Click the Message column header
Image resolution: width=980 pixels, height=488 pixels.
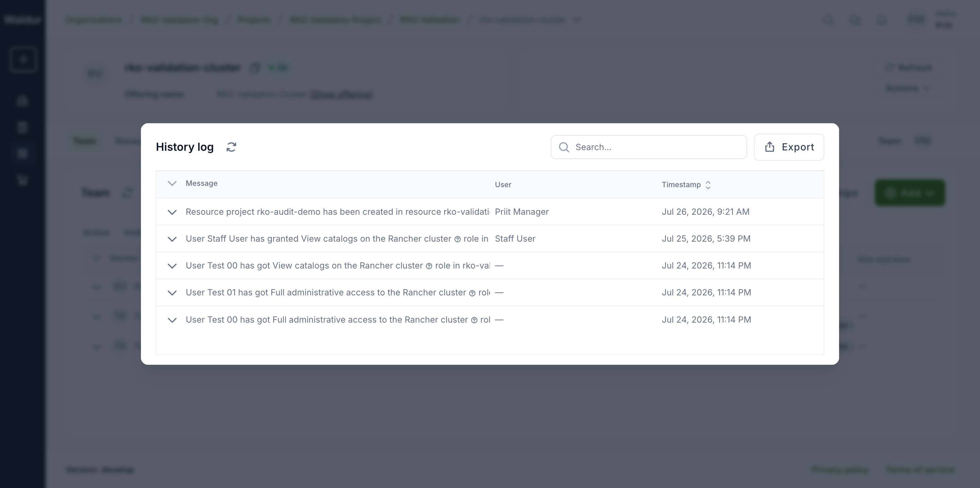click(202, 183)
